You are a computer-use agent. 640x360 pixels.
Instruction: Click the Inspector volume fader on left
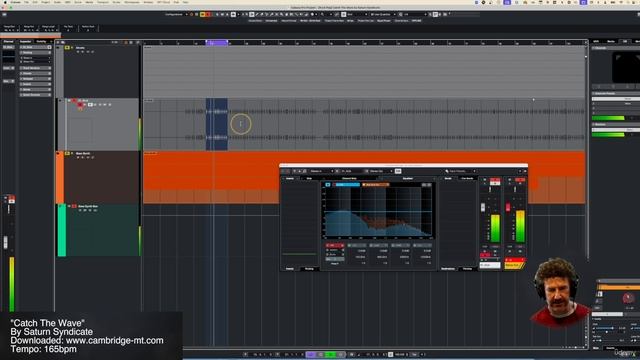5,242
